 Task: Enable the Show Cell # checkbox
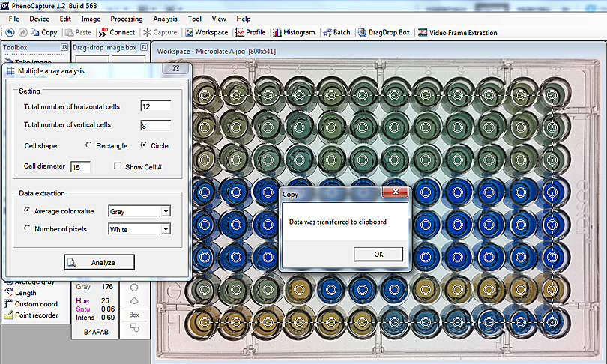point(118,166)
